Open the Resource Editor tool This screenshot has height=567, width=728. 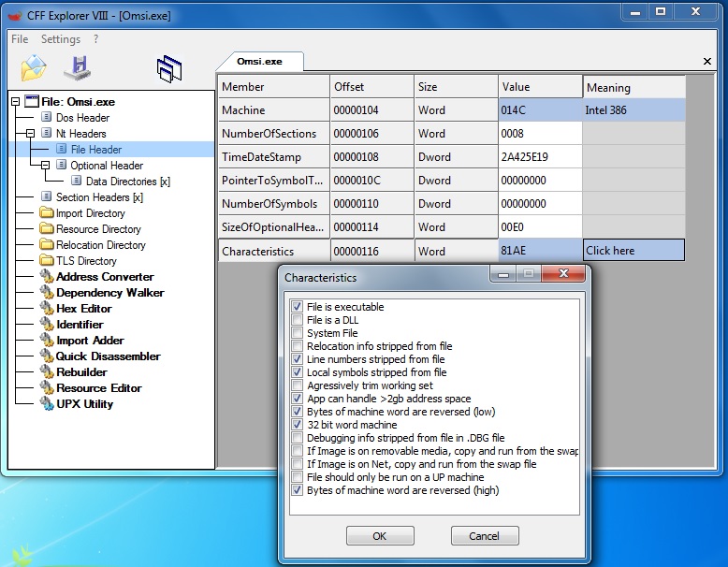click(x=98, y=387)
